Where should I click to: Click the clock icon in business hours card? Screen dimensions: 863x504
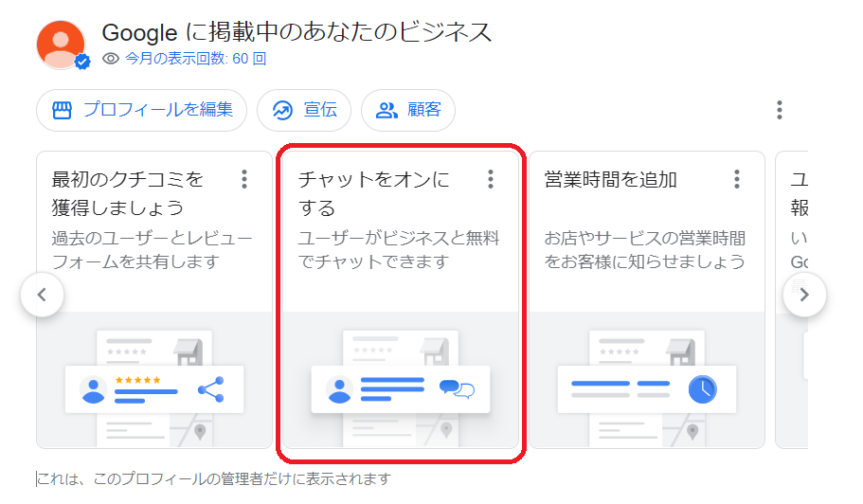pos(702,388)
